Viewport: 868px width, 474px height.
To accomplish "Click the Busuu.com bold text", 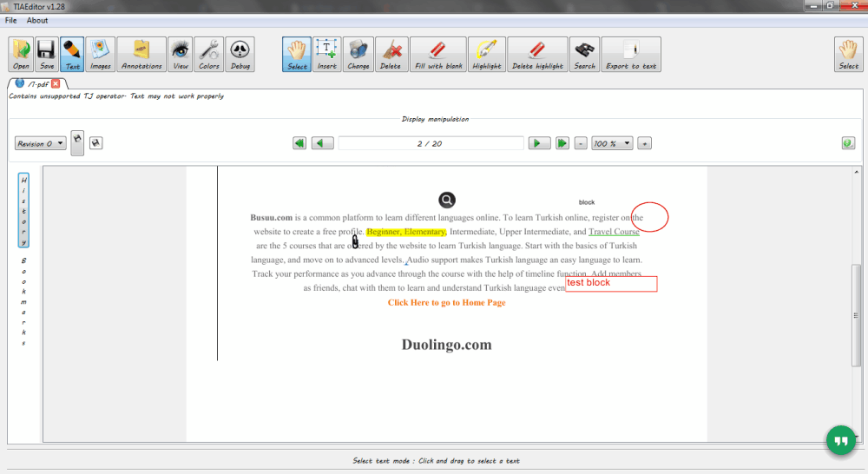I will point(271,218).
